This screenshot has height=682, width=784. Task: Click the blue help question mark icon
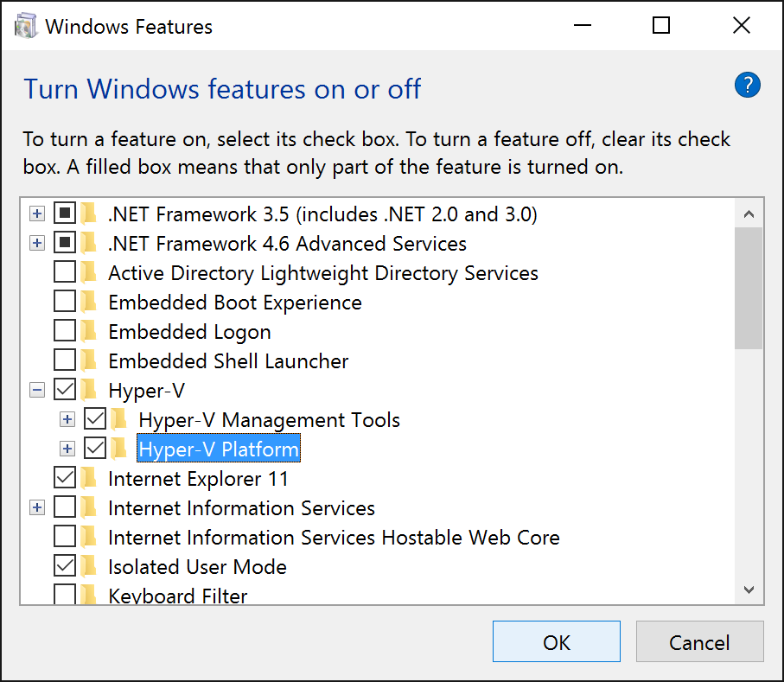coord(747,85)
